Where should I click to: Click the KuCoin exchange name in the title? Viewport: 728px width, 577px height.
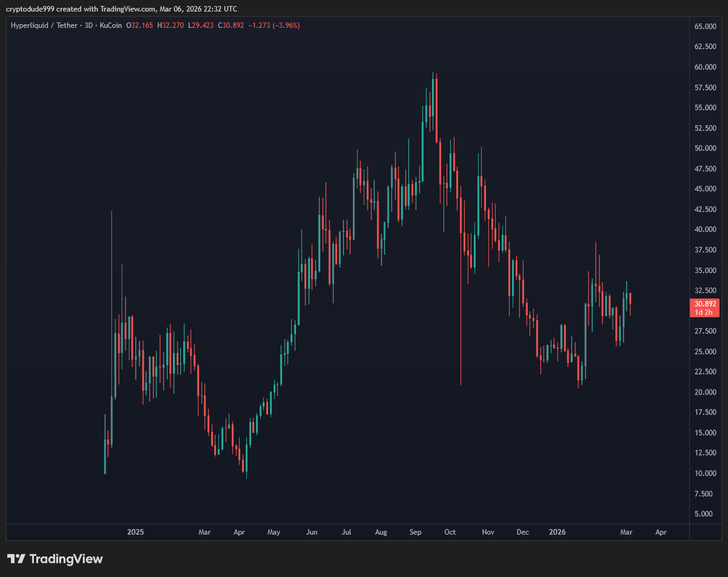click(110, 25)
